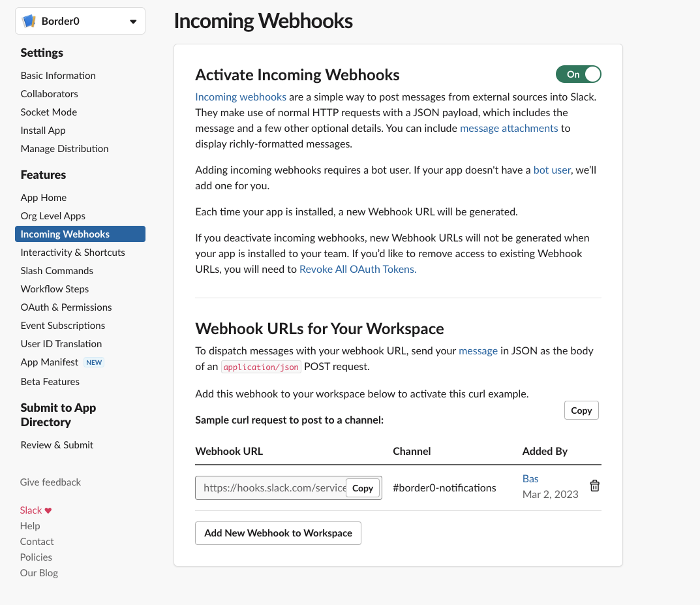Click the #border0-notifications channel cell

pos(444,488)
